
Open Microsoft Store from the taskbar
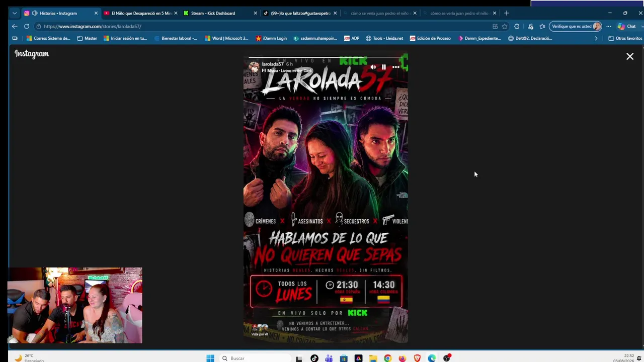[x=344, y=358]
